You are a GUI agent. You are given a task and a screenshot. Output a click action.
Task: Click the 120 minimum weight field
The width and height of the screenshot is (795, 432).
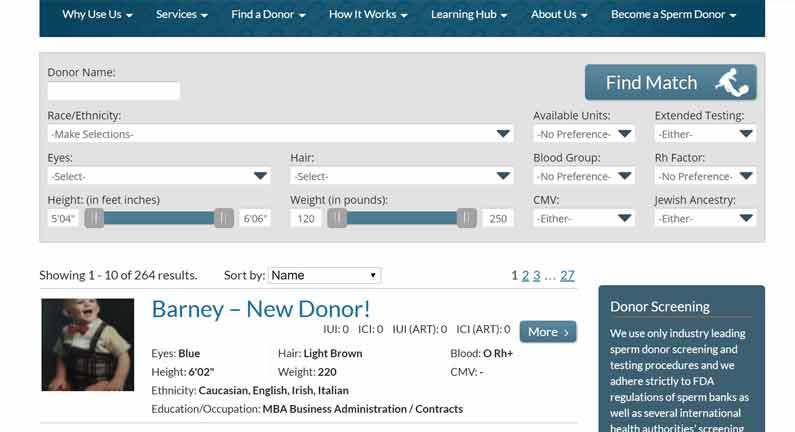[306, 219]
